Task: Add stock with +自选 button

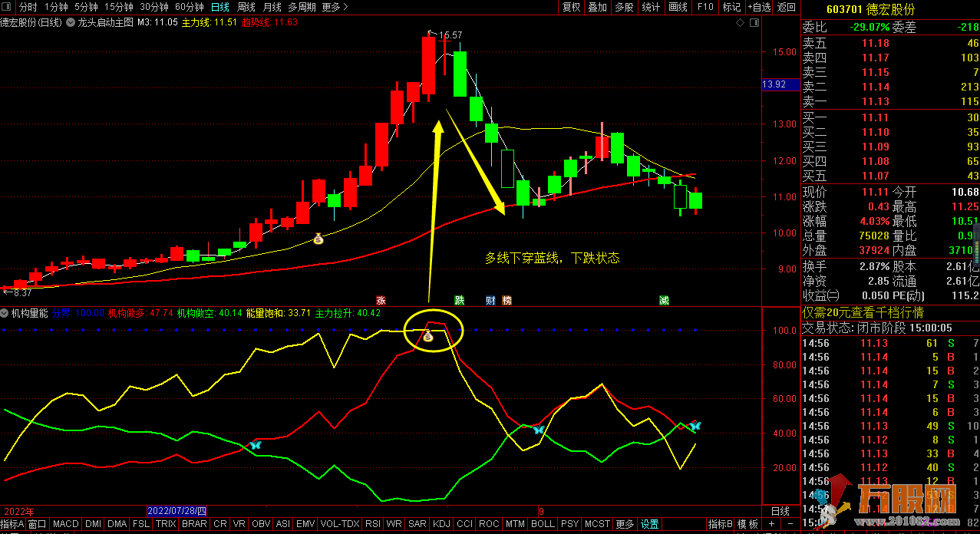Action: click(758, 7)
